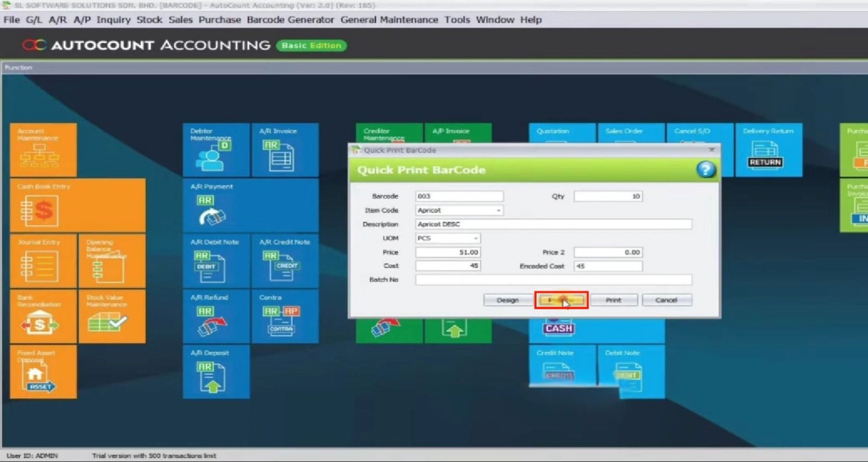Cancel the Quick Print BarCode dialog

(x=667, y=300)
